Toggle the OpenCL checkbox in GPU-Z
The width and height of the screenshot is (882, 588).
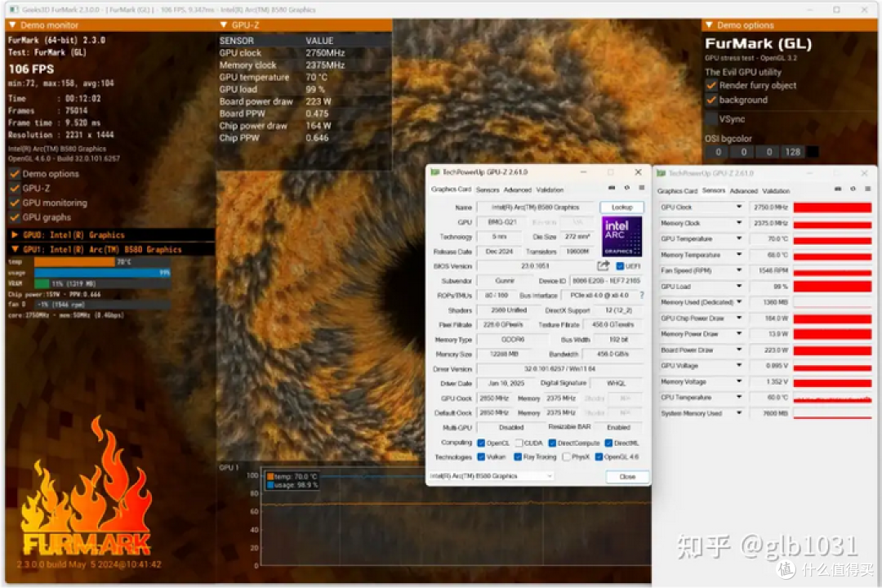point(481,443)
